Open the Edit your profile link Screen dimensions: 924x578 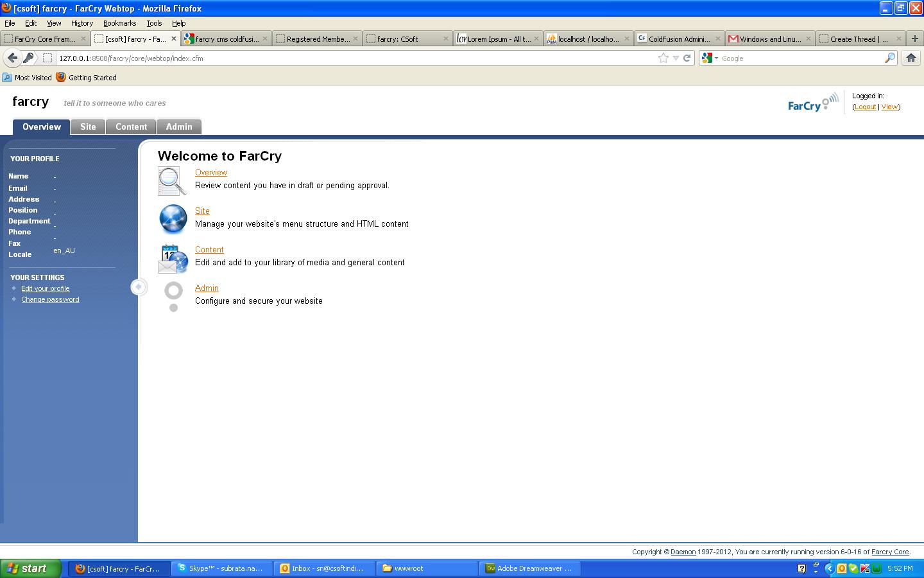point(46,288)
